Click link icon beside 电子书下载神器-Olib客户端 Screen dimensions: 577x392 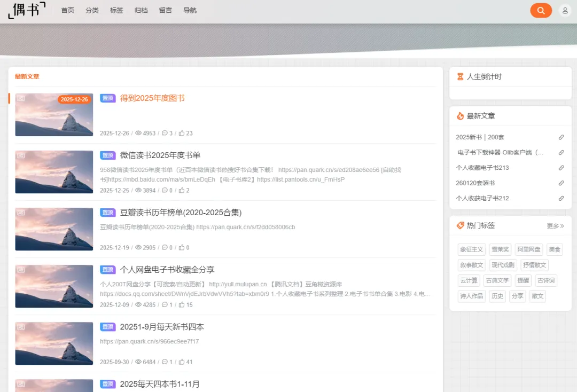[x=561, y=152]
